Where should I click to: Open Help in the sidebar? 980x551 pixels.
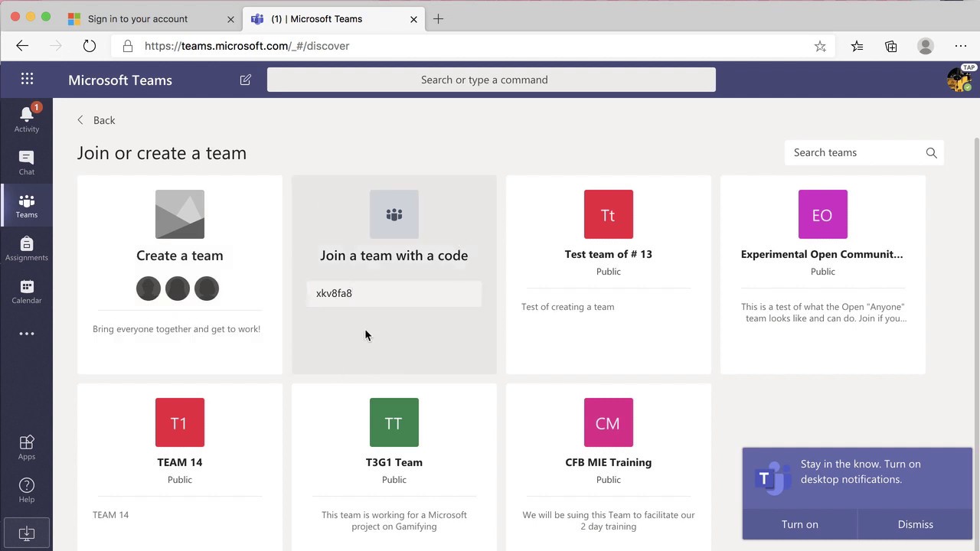(26, 490)
